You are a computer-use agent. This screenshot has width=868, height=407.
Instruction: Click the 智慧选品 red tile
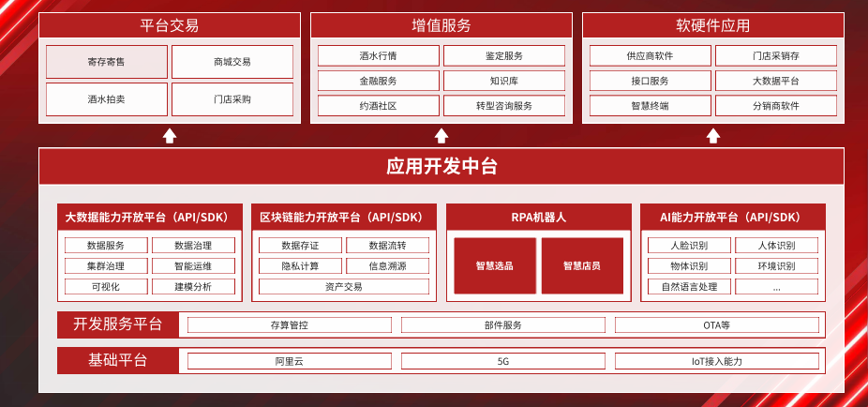pyautogui.click(x=495, y=265)
